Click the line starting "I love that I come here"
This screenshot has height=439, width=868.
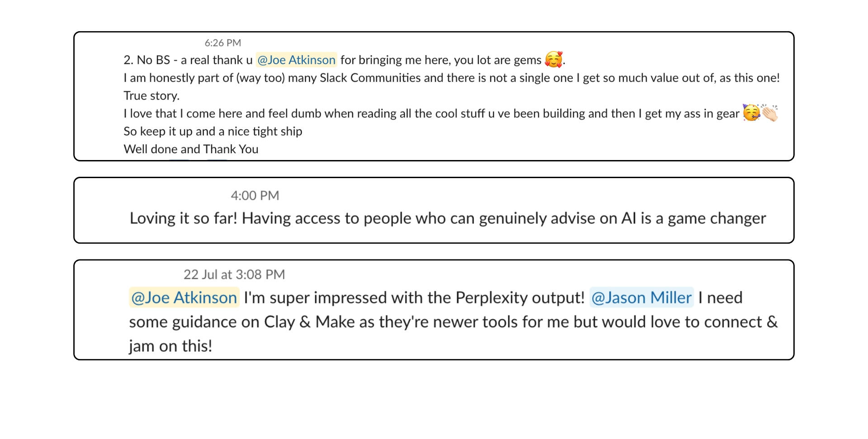coord(431,113)
